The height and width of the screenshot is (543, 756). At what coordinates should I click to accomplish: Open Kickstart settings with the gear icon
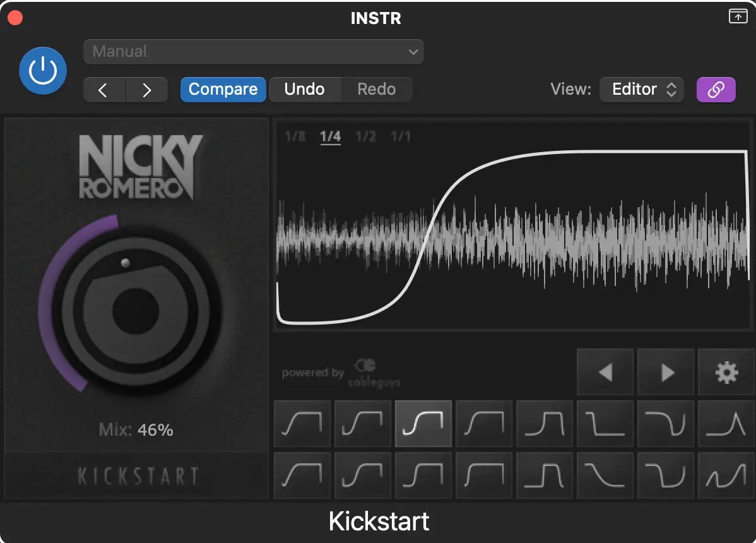(x=726, y=372)
